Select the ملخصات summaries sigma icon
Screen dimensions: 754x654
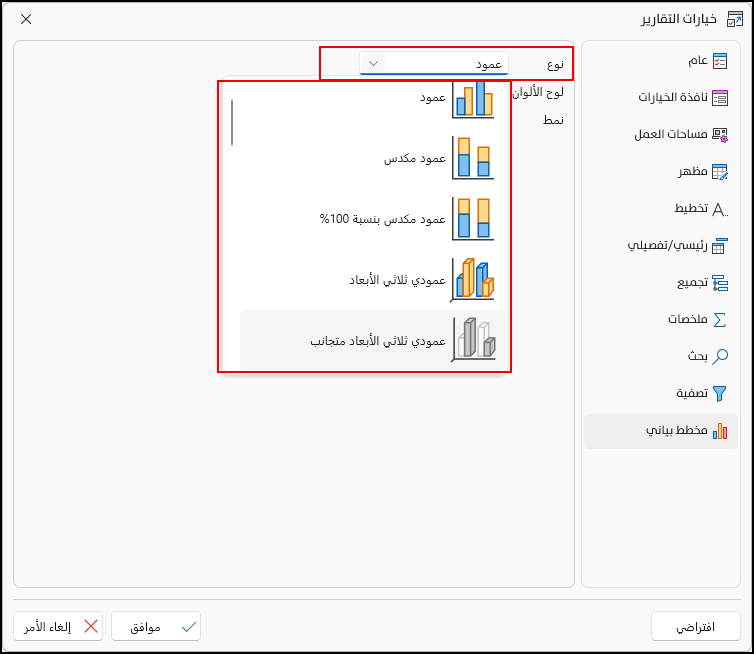(x=720, y=320)
